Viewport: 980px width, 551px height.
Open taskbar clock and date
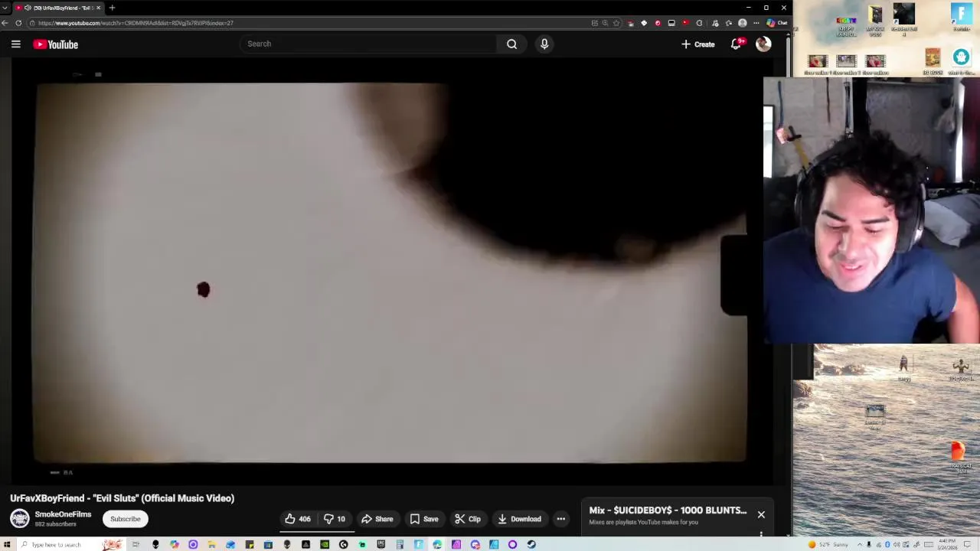point(947,545)
